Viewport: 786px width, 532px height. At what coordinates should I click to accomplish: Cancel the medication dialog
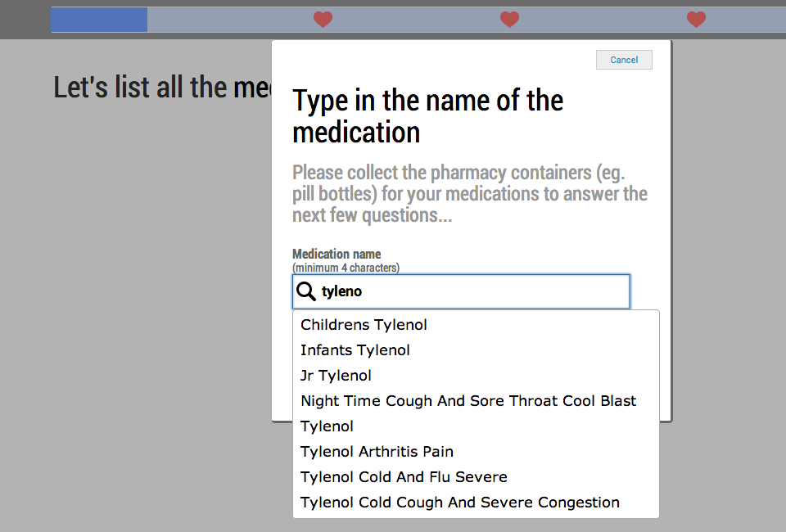pos(624,60)
